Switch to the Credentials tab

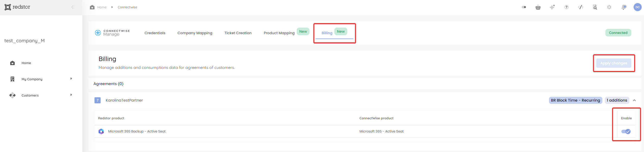click(x=155, y=33)
